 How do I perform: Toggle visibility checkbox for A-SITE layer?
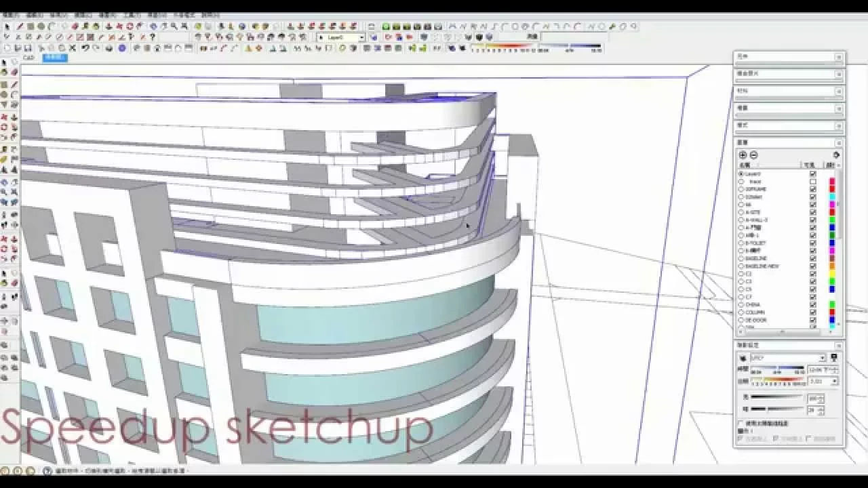tap(812, 212)
